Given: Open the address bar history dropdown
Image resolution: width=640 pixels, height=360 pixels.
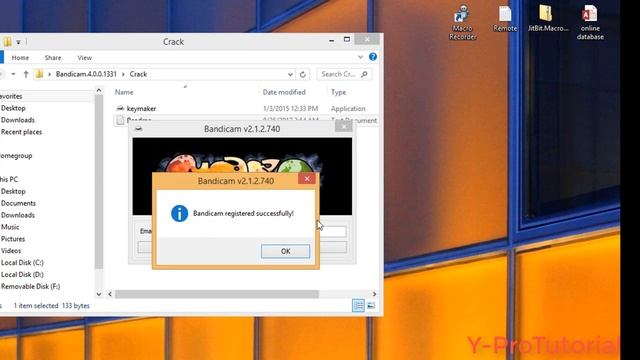Looking at the screenshot, I should (290, 74).
